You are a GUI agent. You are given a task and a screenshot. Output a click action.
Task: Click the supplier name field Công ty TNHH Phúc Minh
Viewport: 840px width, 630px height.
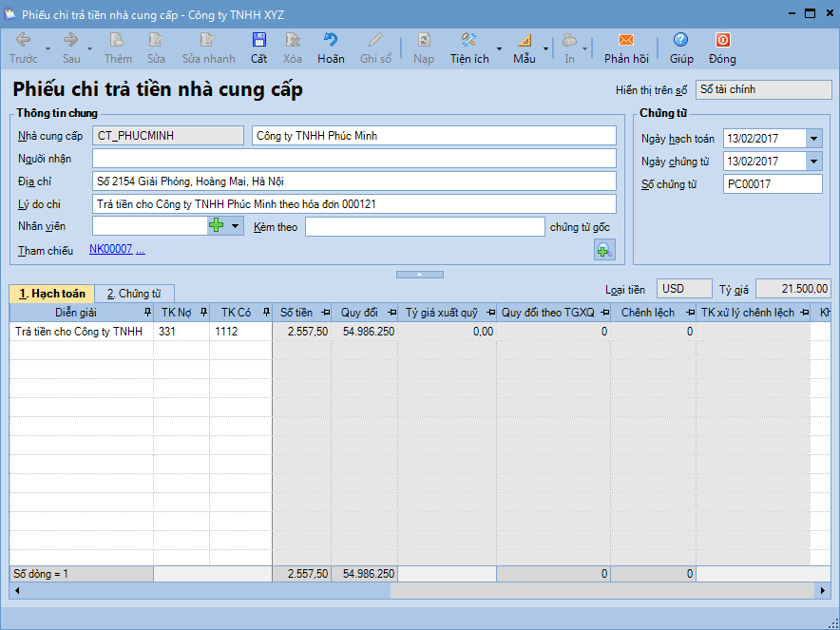pos(434,136)
